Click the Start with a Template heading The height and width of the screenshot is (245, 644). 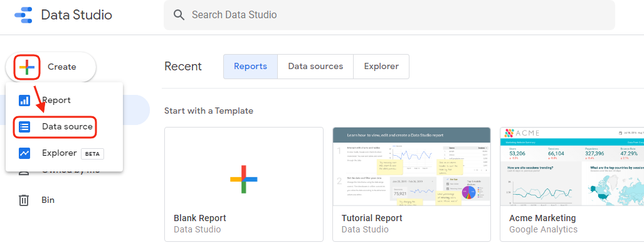pos(209,111)
